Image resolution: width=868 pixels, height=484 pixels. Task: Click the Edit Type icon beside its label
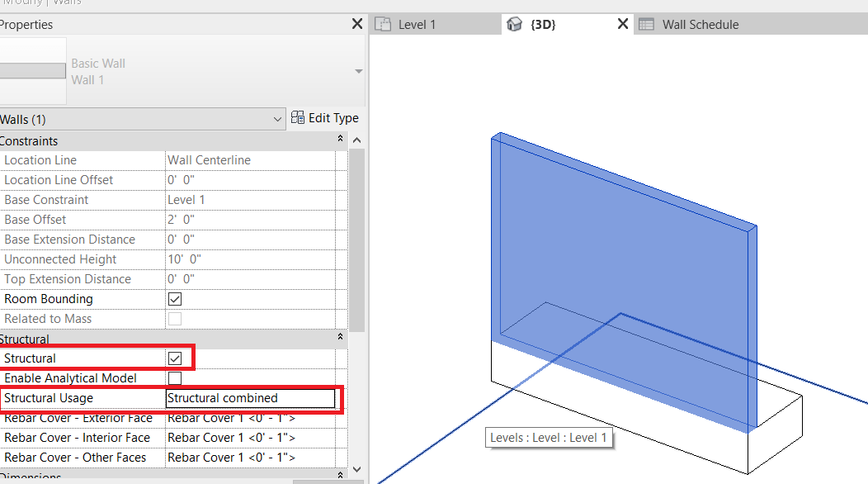point(296,117)
